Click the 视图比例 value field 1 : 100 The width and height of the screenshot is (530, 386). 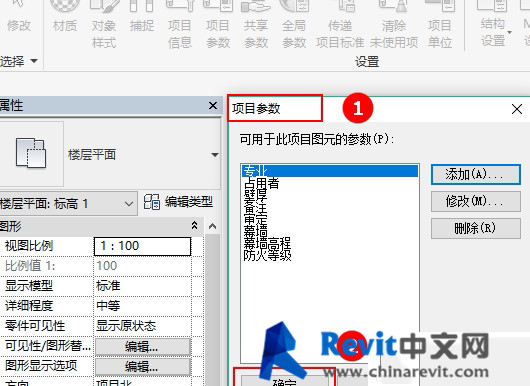[x=142, y=246]
